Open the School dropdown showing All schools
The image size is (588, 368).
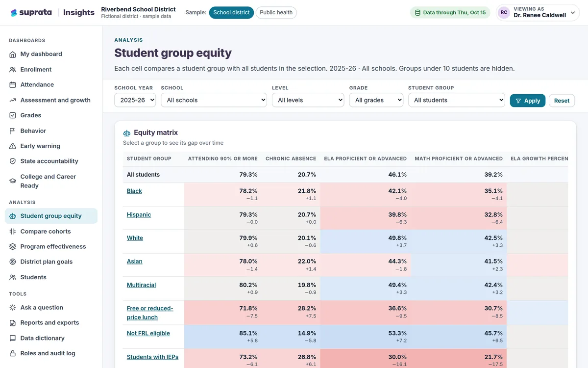pyautogui.click(x=214, y=100)
